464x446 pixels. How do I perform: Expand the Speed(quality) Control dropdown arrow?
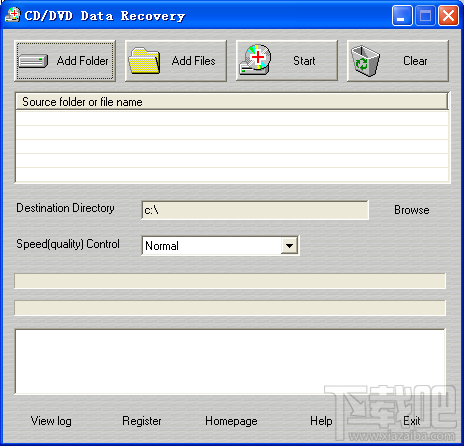coord(289,246)
